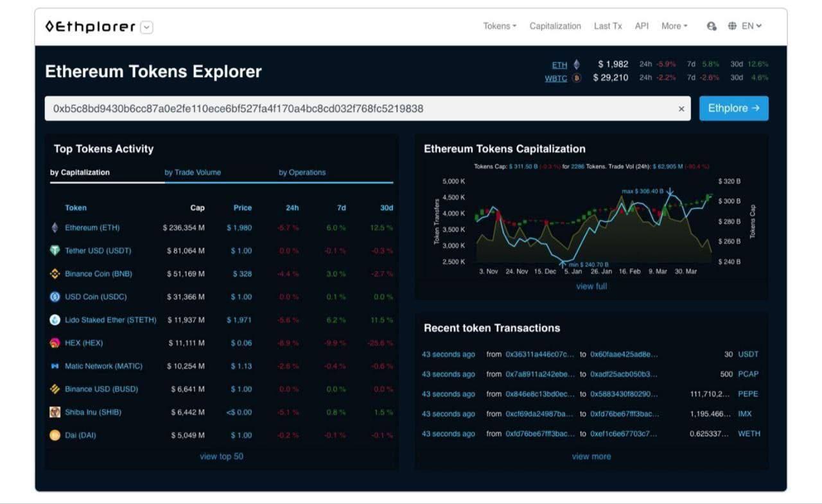Open Binance USD (BUSD) link

coord(101,389)
